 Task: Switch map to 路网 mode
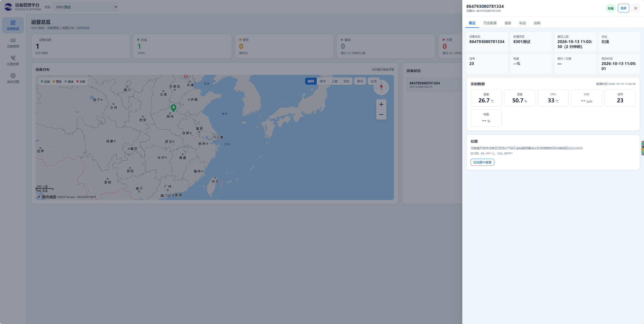311,81
